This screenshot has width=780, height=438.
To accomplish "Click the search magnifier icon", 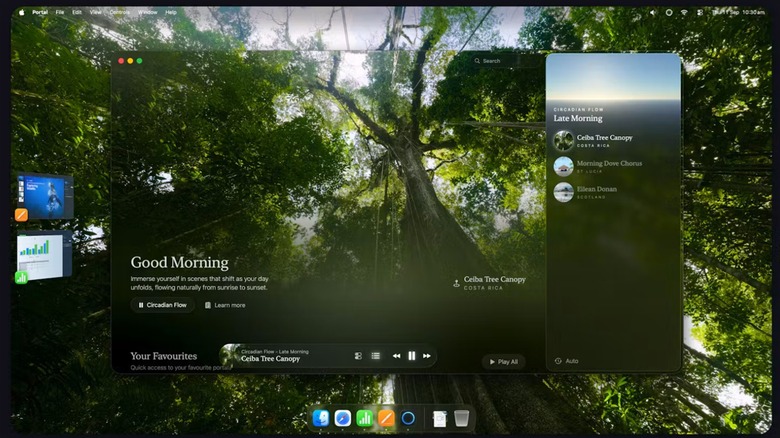I will tap(477, 61).
